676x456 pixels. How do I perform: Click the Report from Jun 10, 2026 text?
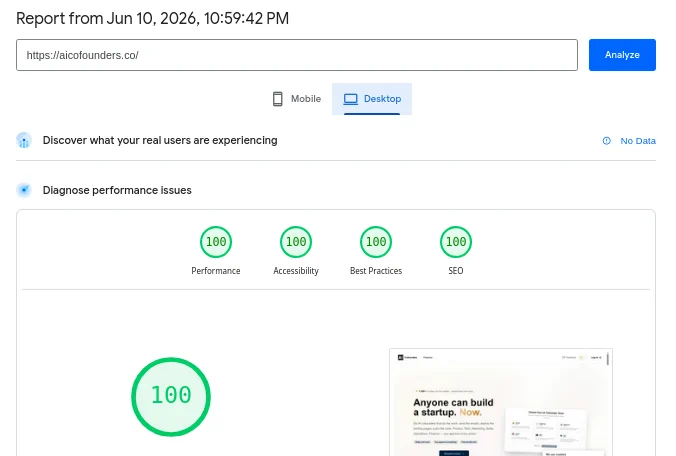(x=152, y=19)
